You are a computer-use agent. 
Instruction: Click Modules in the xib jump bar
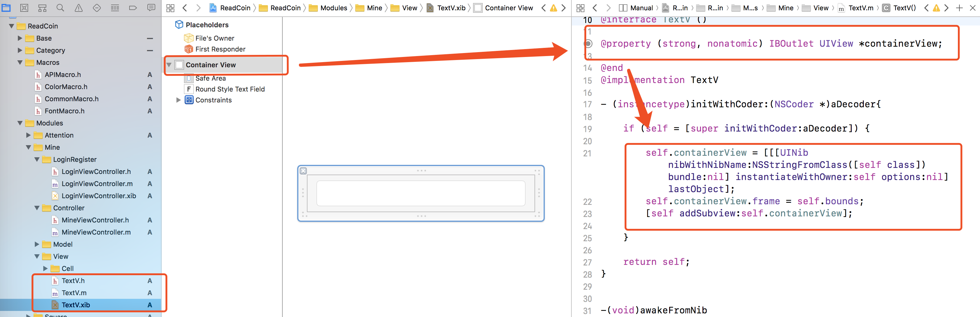(328, 8)
